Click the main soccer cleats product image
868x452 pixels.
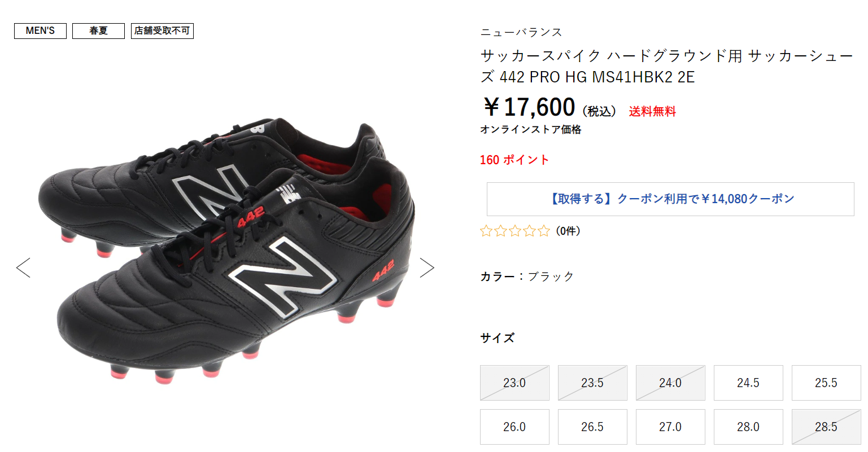[x=226, y=251]
